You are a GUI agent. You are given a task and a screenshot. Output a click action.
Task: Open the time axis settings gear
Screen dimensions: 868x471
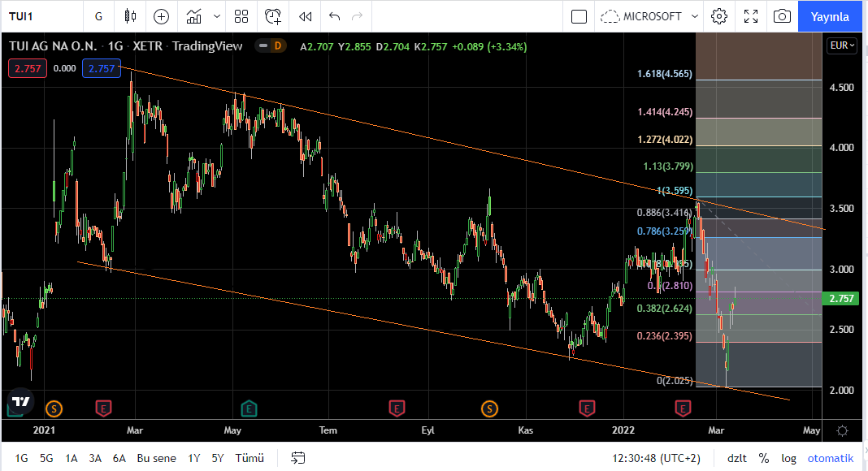[x=842, y=430]
